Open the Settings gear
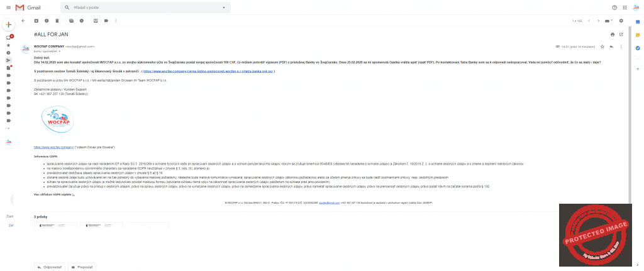This screenshot has width=644, height=271. [621, 21]
